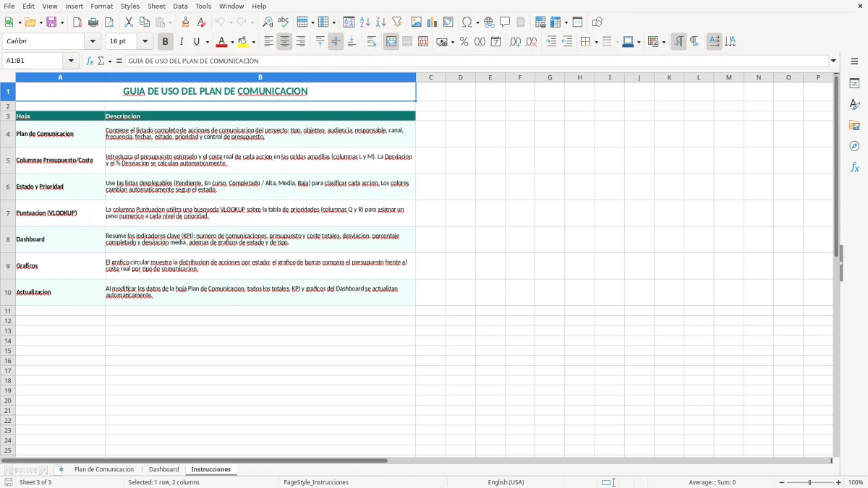The height and width of the screenshot is (488, 868).
Task: Sort ascending
Action: [365, 22]
